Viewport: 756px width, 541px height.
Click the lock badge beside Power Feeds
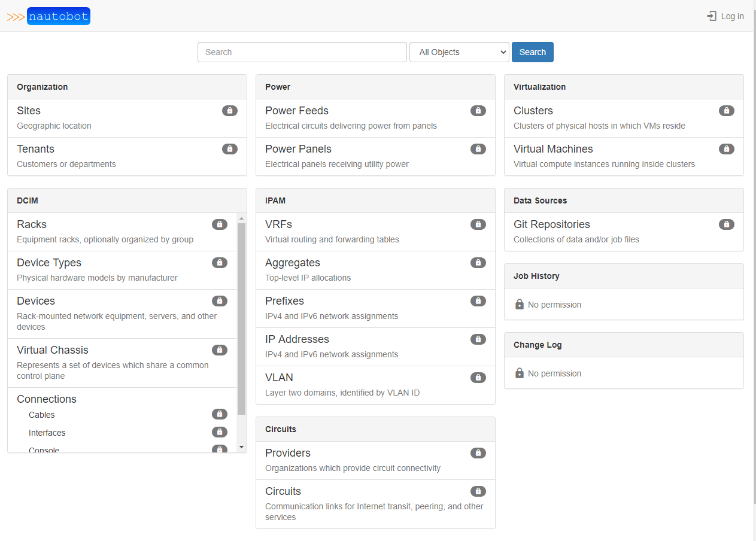coord(478,111)
